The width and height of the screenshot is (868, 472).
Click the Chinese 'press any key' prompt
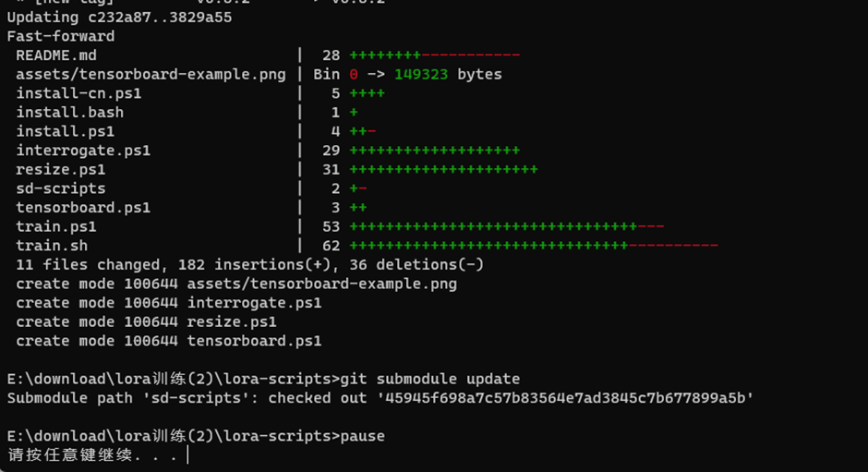coord(90,455)
